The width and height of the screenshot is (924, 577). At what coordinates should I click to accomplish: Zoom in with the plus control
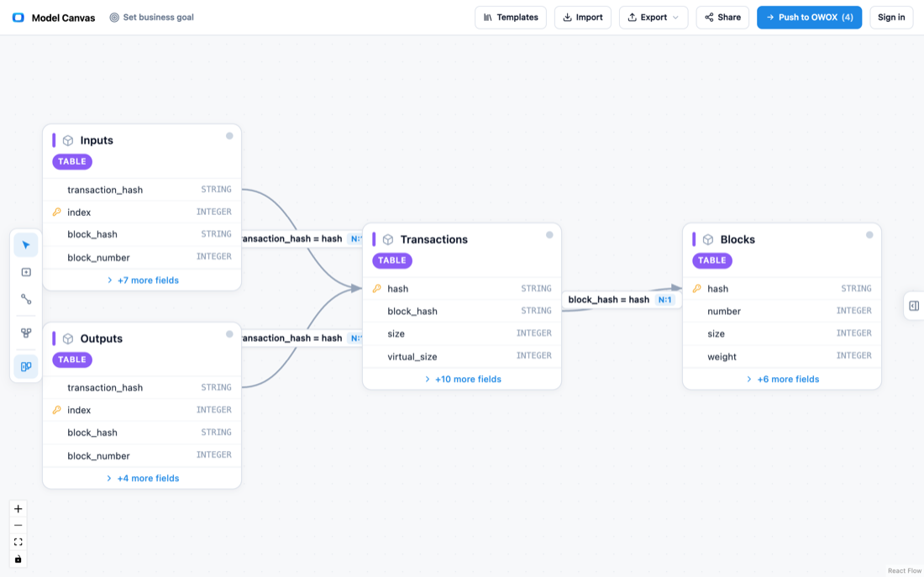[18, 509]
